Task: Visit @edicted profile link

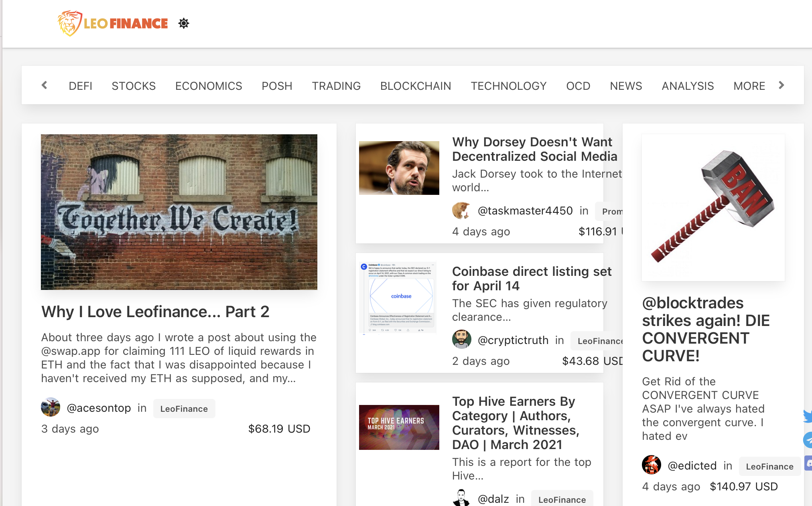Action: [x=692, y=466]
